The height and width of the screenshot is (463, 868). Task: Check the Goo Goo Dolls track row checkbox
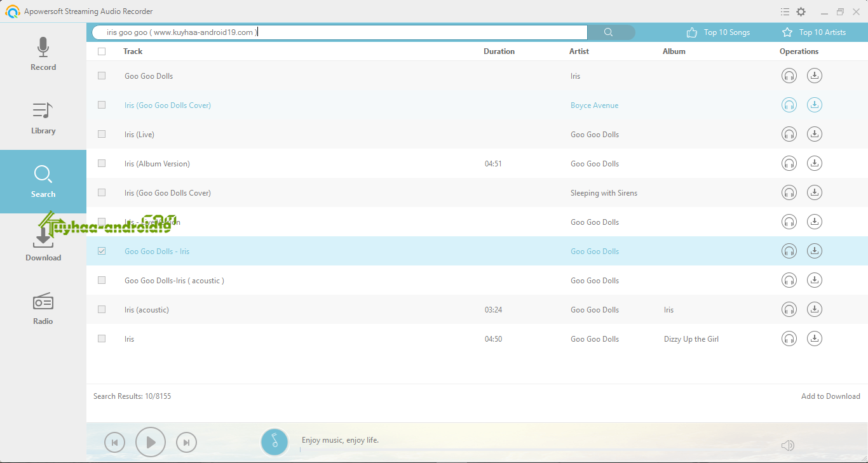(102, 76)
